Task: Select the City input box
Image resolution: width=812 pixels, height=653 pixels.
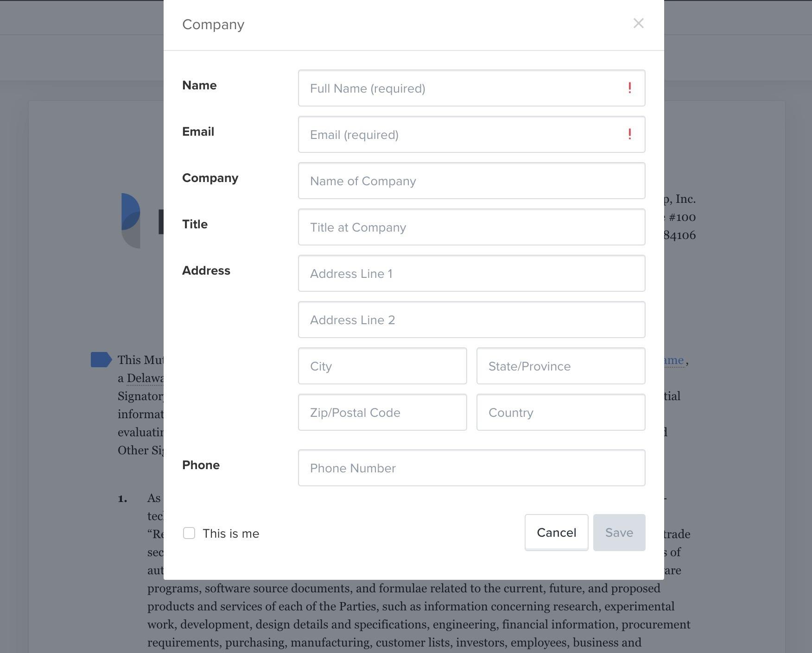Action: tap(382, 366)
